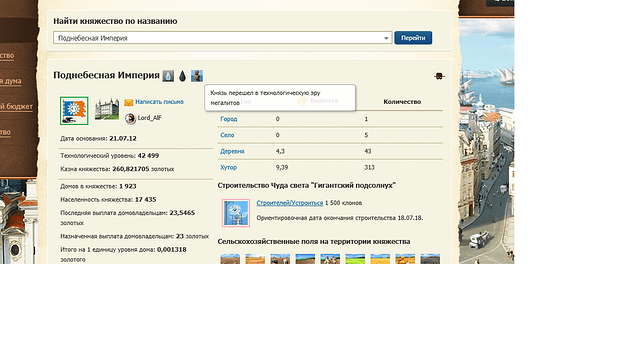The image size is (640, 360).
Task: Click the megalith era statue icon
Action: [197, 76]
